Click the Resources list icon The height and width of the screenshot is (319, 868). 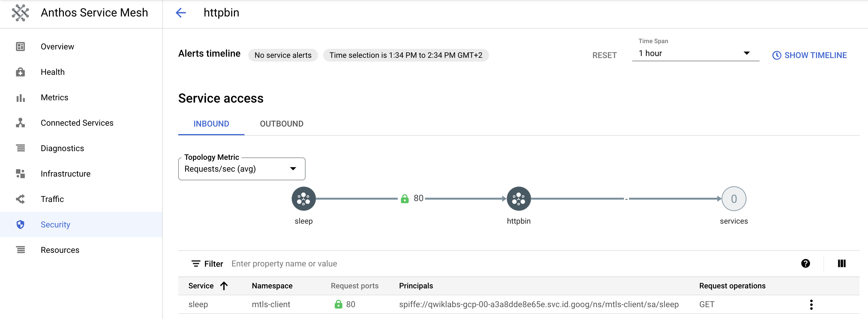(x=21, y=250)
